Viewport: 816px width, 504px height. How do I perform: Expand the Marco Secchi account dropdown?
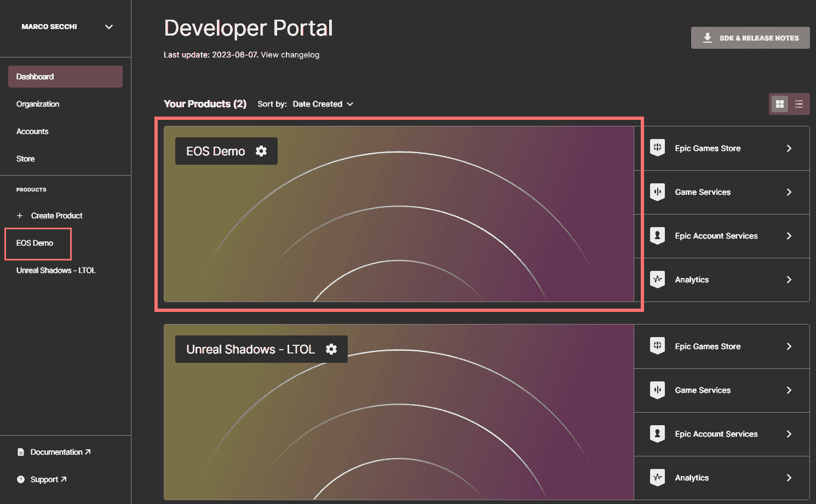(109, 27)
